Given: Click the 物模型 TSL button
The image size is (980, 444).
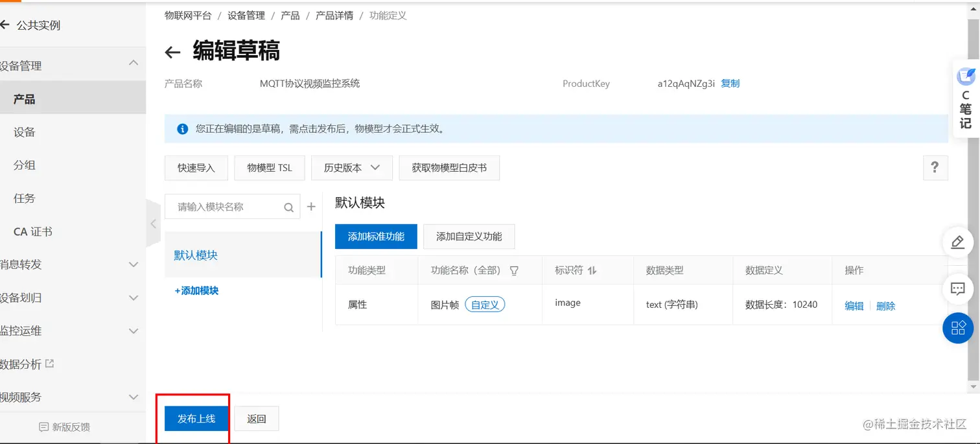Looking at the screenshot, I should 270,168.
